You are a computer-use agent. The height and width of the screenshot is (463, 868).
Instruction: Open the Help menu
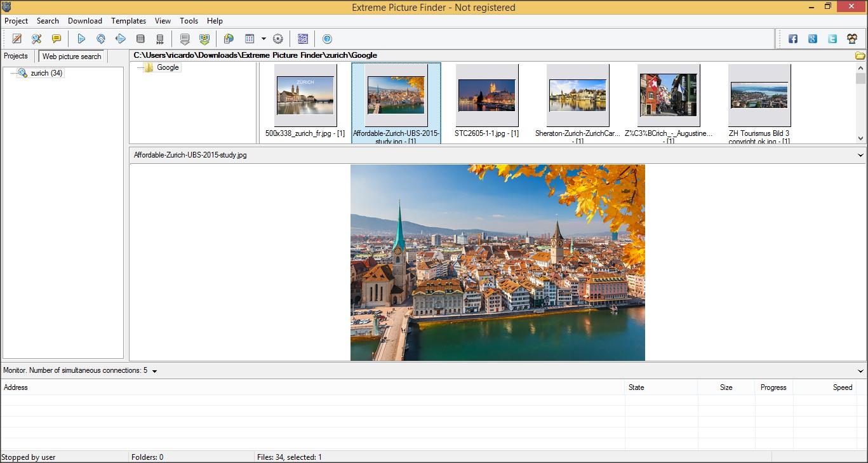(215, 21)
